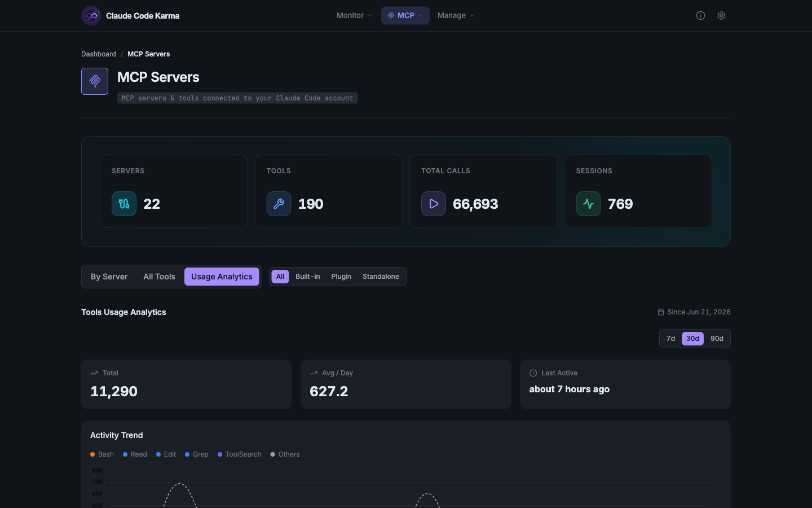This screenshot has height=508, width=812.
Task: Set time range to 30d
Action: click(692, 339)
